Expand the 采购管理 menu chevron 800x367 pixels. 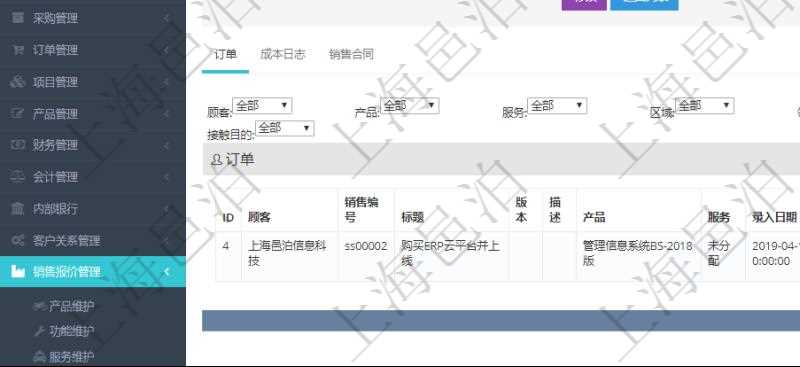[x=166, y=18]
